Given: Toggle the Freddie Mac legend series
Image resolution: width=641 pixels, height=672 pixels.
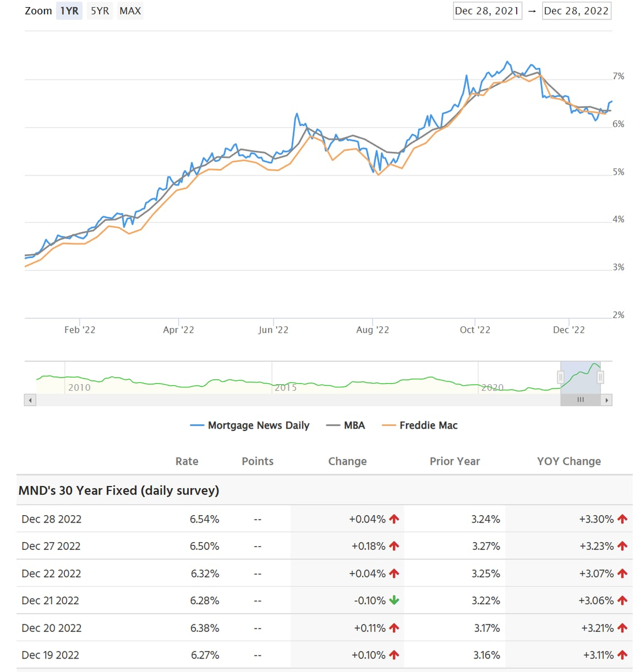Looking at the screenshot, I should coord(420,426).
